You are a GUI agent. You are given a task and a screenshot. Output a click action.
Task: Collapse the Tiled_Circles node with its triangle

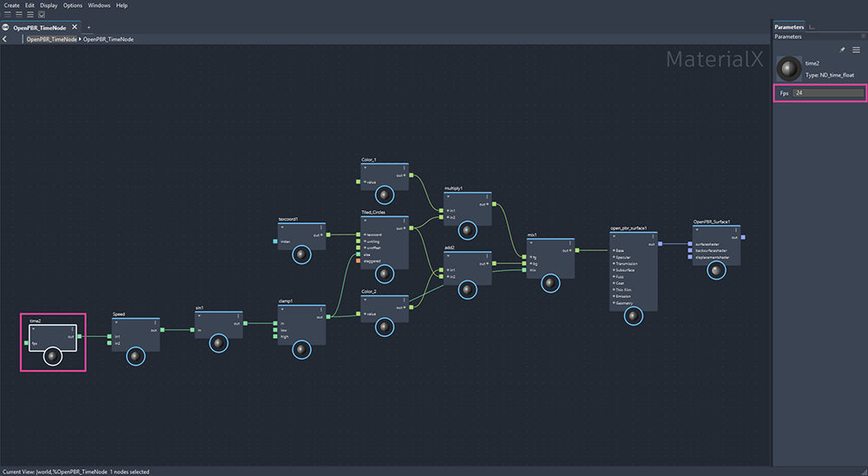point(365,221)
